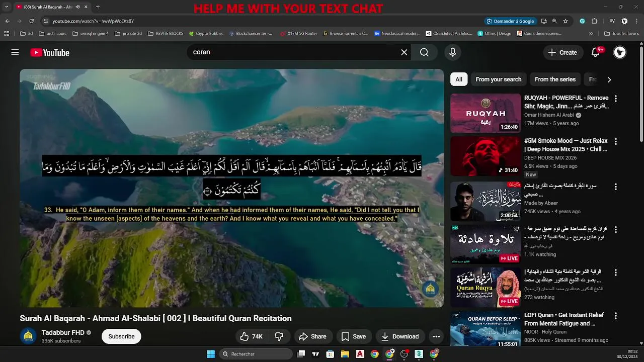The width and height of the screenshot is (644, 362).
Task: Open OBS Studio from taskbar
Action: [404, 354]
